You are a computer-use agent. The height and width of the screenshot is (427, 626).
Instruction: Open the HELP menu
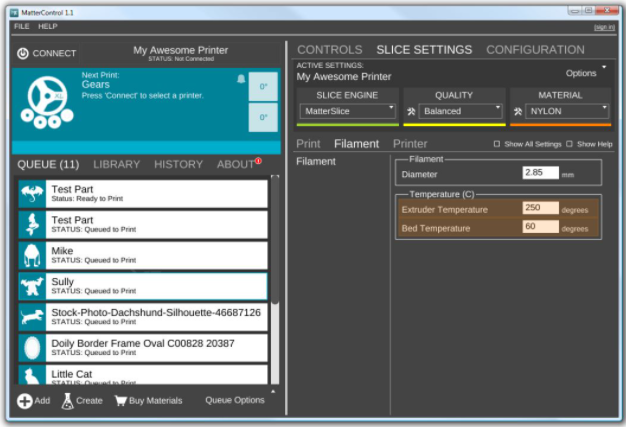point(48,26)
